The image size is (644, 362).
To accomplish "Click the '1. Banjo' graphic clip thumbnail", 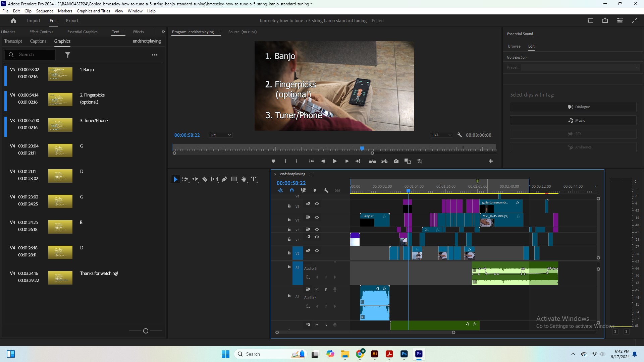I will 60,73.
